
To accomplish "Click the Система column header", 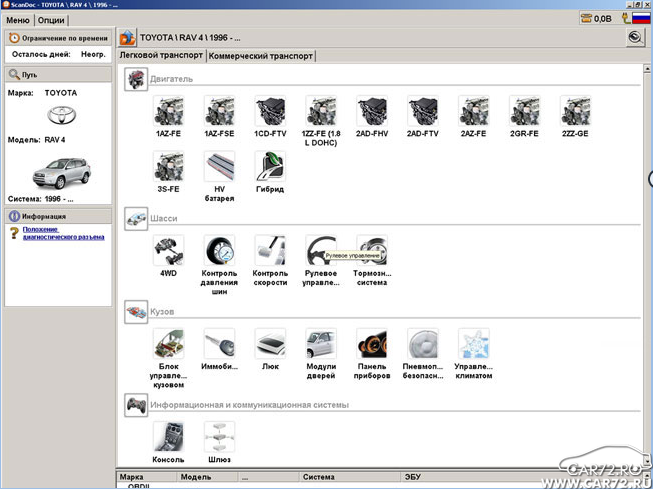I will coord(350,477).
